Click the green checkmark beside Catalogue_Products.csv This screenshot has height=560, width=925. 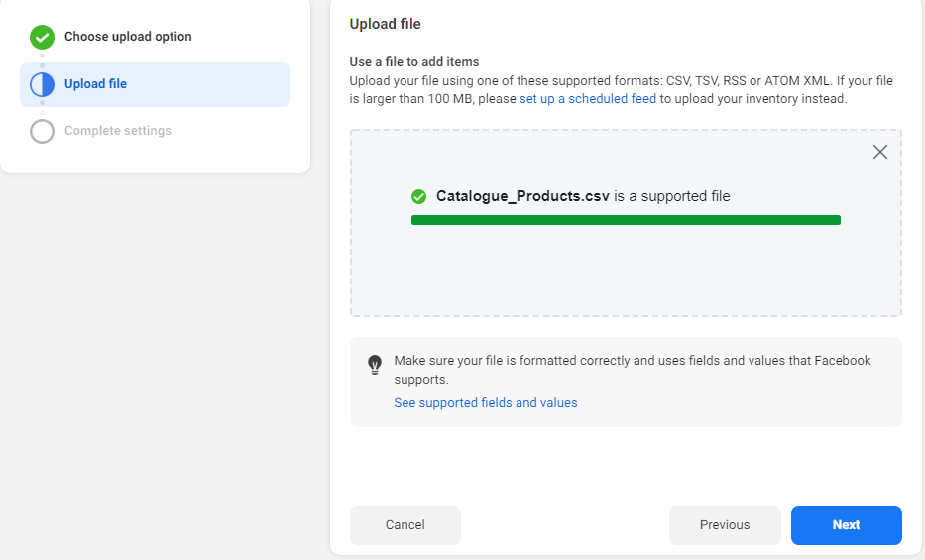(419, 196)
